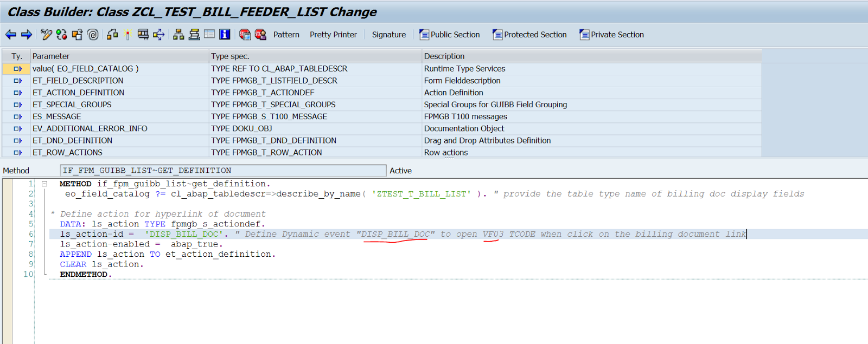Viewport: 868px width, 344px height.
Task: Place cursor on APPEND ls_action code line
Action: click(x=168, y=254)
